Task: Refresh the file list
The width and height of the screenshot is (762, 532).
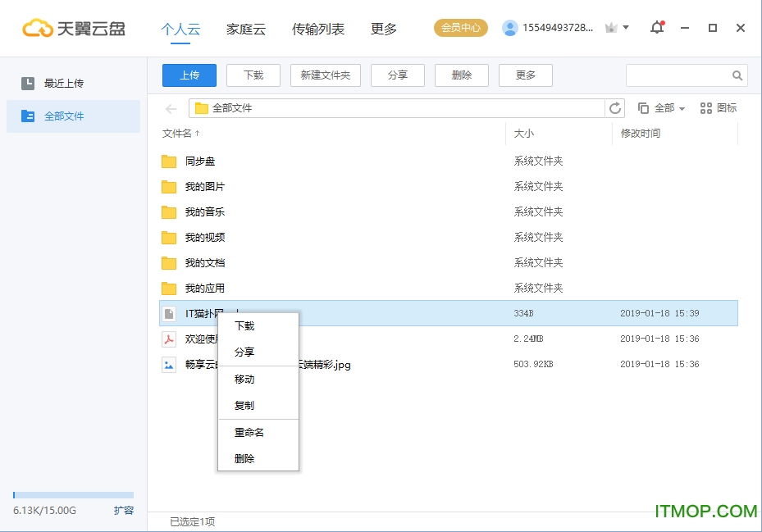Action: click(614, 108)
